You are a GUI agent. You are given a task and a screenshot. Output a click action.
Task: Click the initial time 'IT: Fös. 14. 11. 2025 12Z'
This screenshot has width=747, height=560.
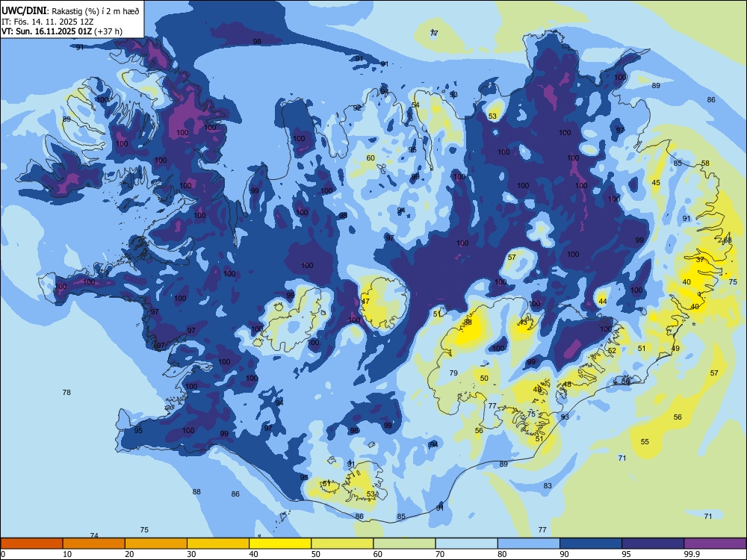[48, 22]
